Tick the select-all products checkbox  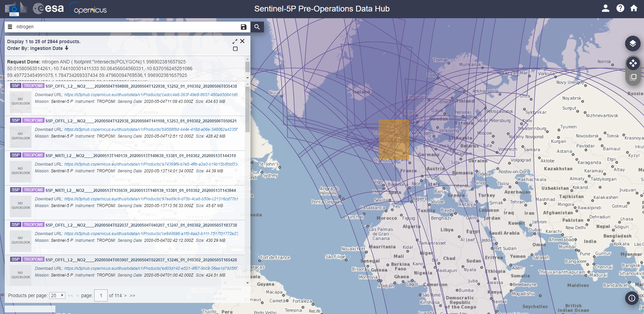point(235,49)
